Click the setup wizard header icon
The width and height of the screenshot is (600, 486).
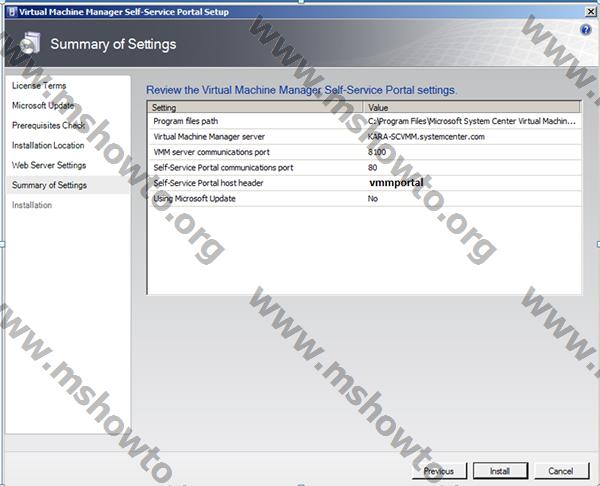point(30,43)
